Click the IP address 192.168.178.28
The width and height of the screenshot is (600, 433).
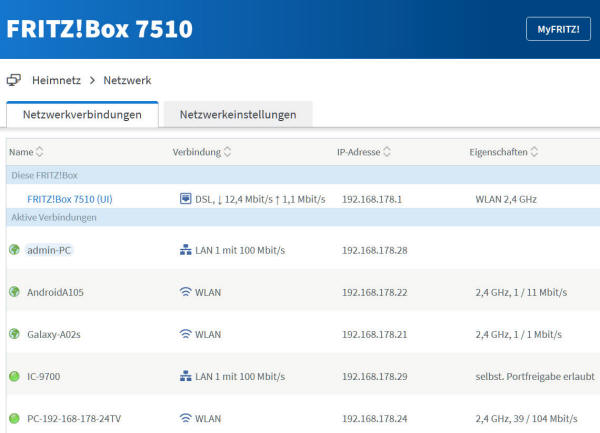tap(375, 250)
